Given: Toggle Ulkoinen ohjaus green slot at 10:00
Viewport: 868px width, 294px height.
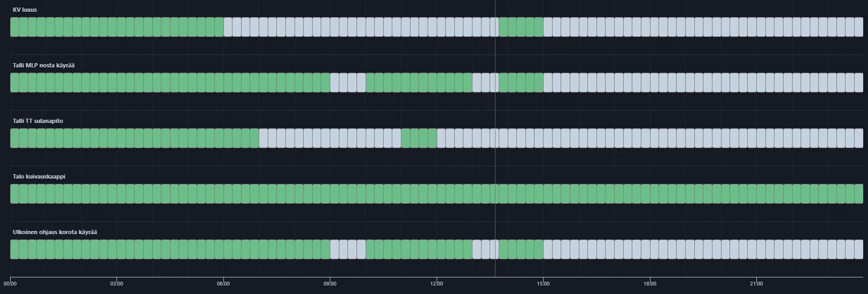Looking at the screenshot, I should pos(370,249).
